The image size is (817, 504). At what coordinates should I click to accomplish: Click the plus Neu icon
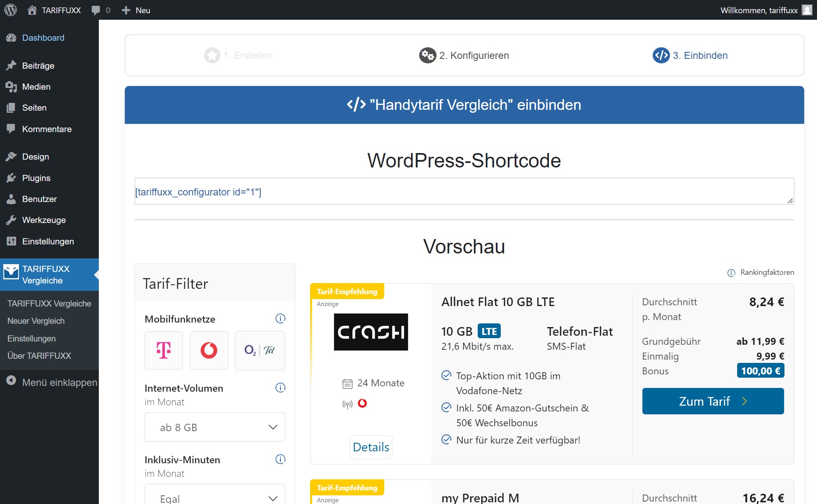click(x=126, y=10)
